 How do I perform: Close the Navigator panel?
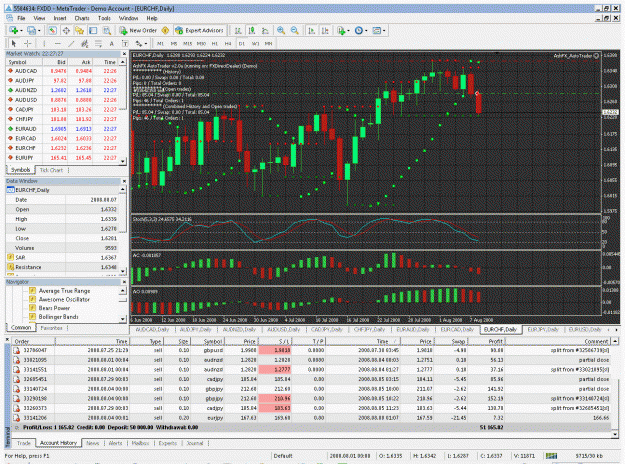pos(124,282)
